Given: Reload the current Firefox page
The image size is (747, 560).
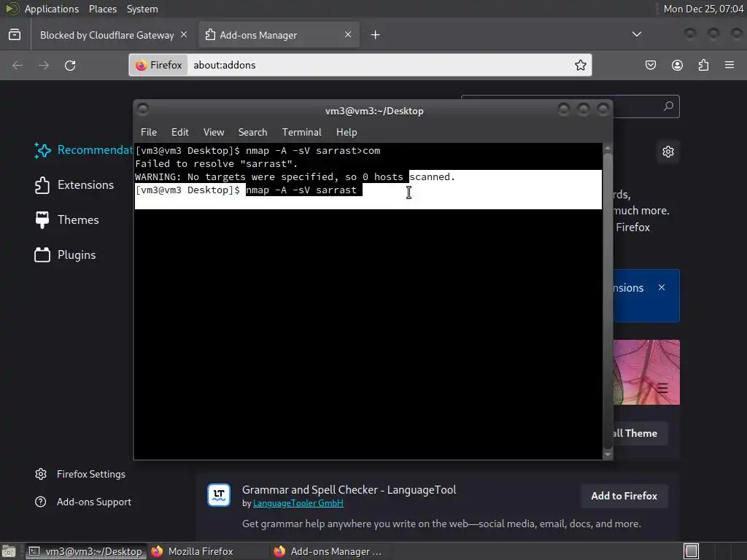Looking at the screenshot, I should click(70, 65).
